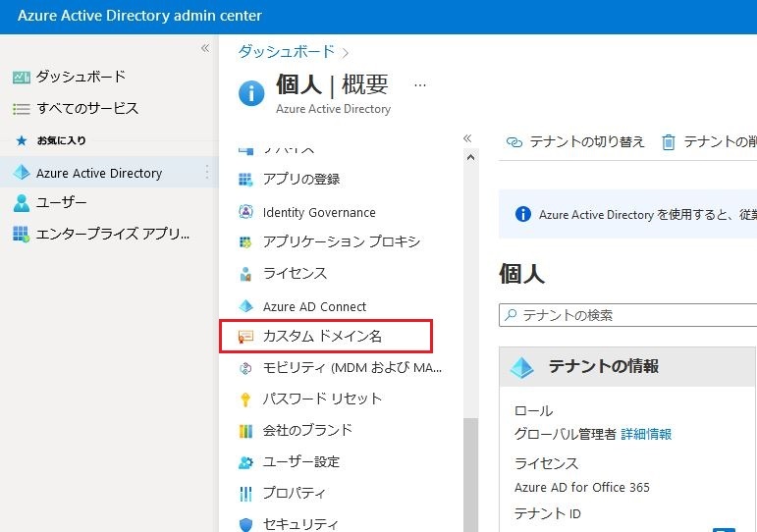Click the breadcrumb chevron after ダッシュボード
757x532 pixels.
[346, 53]
